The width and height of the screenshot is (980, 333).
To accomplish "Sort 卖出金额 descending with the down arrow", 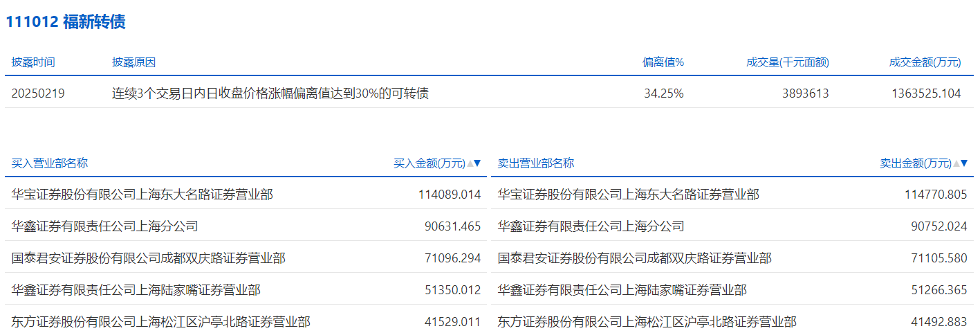I will coord(964,163).
